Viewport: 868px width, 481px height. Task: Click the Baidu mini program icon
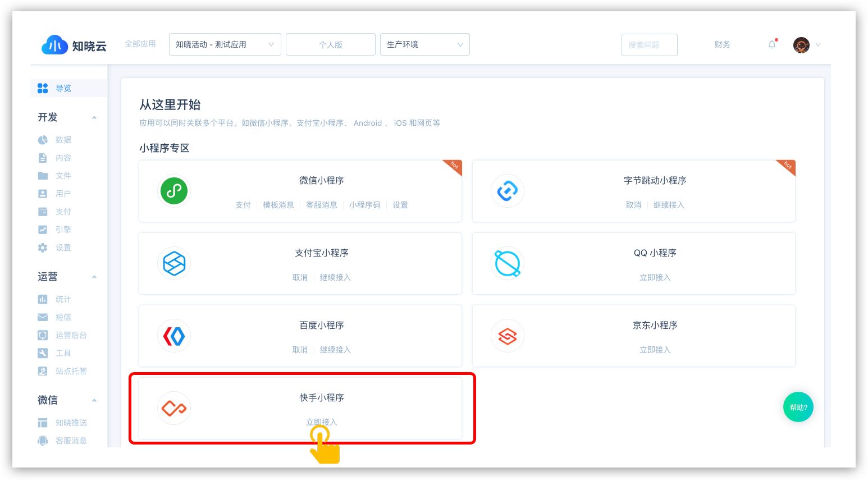(x=174, y=336)
